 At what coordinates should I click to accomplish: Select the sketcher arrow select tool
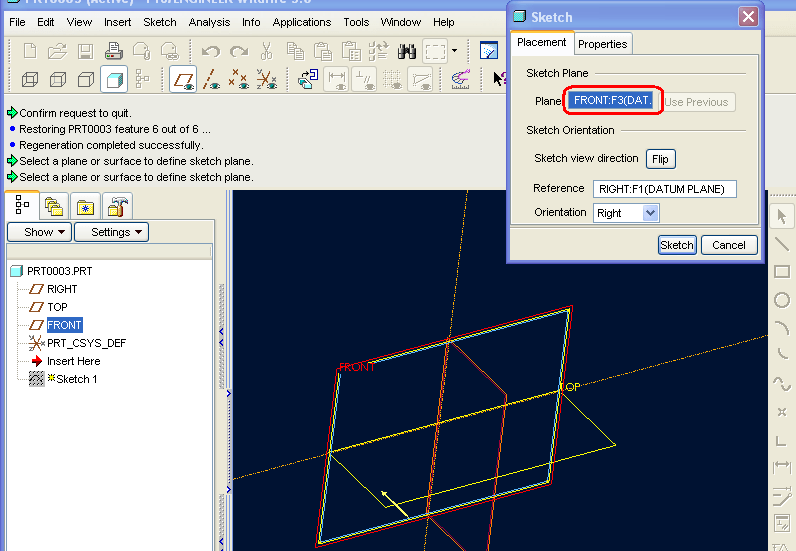click(782, 216)
